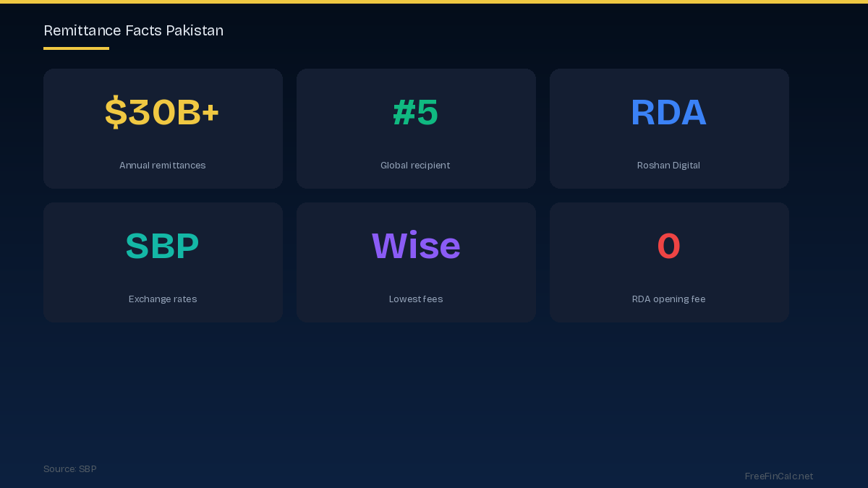Image resolution: width=868 pixels, height=488 pixels.
Task: Click the dollar sign in $30B+
Action: pyautogui.click(x=116, y=113)
